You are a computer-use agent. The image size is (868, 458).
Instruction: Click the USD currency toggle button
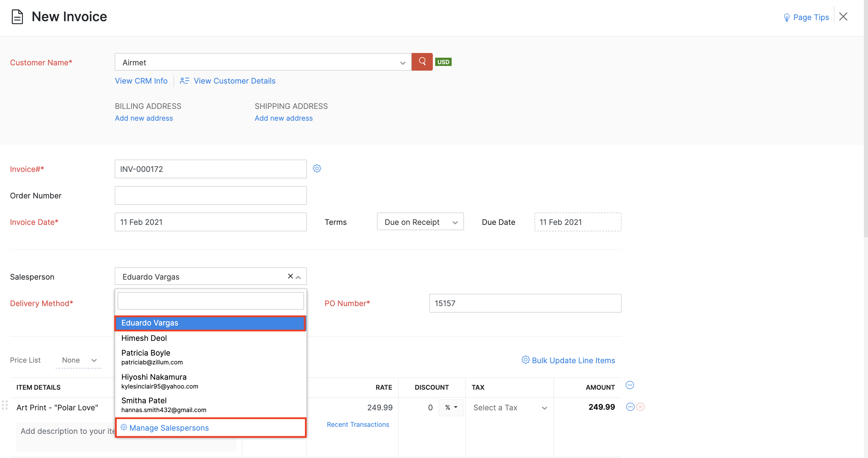pos(442,62)
